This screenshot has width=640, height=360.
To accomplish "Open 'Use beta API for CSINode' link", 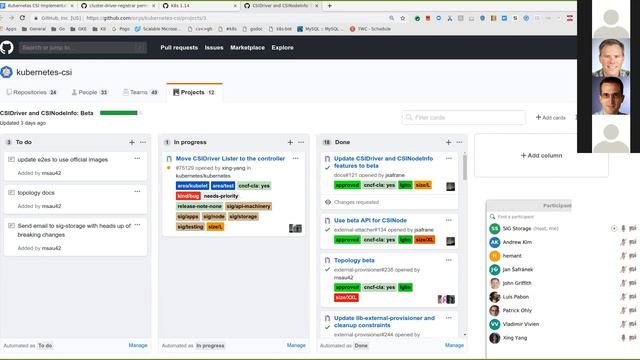I will (x=370, y=220).
